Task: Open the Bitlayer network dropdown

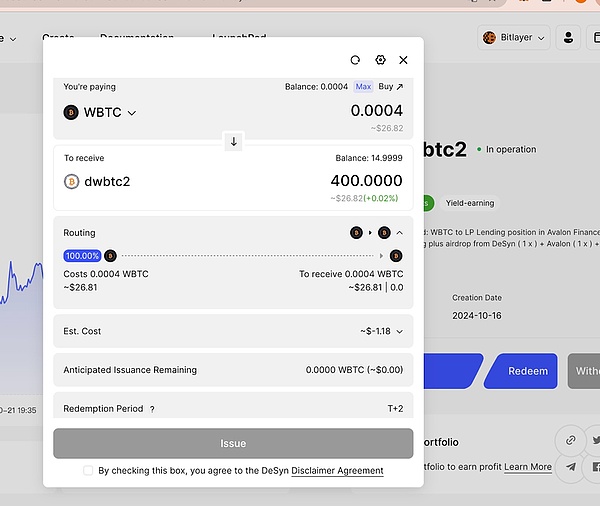Action: (x=514, y=38)
